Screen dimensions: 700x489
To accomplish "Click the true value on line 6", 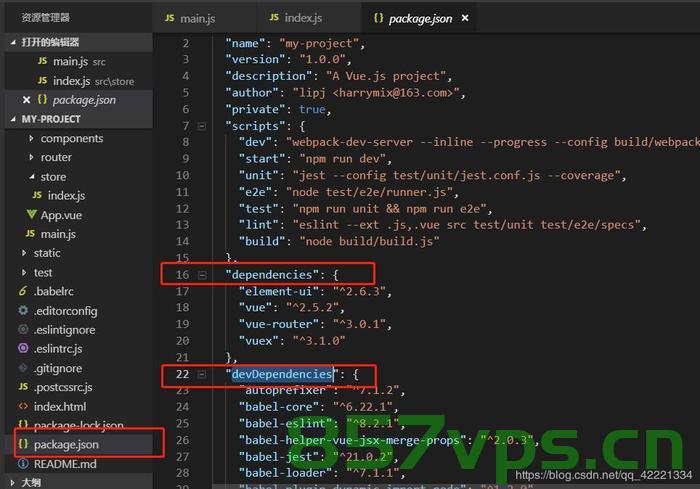I will click(312, 109).
